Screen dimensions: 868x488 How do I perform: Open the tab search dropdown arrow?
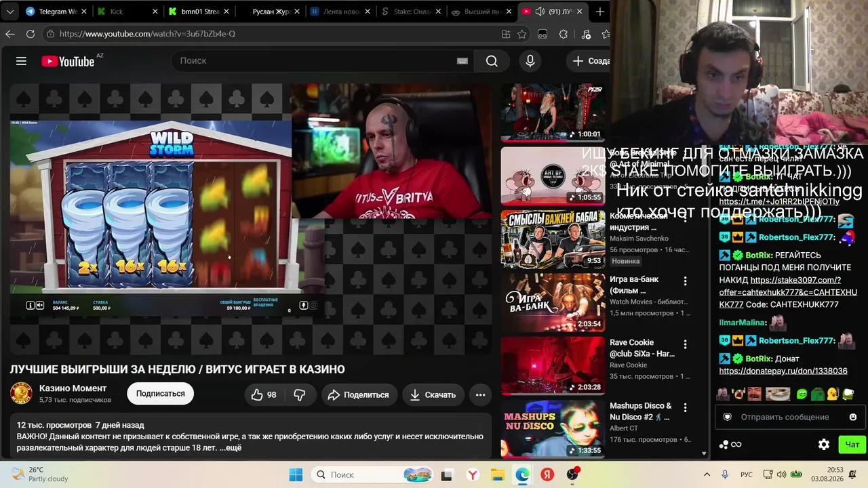tap(9, 12)
